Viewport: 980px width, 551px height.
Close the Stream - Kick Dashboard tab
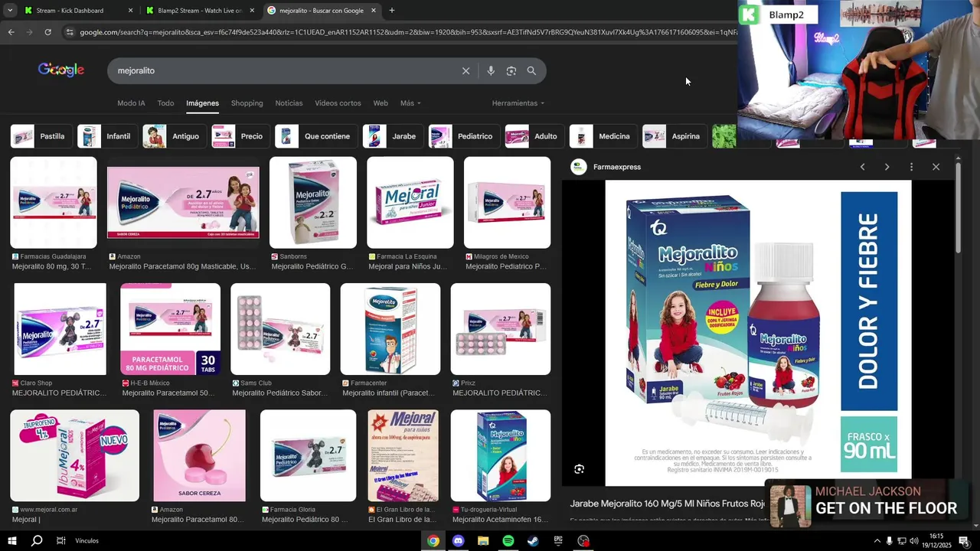(x=130, y=11)
